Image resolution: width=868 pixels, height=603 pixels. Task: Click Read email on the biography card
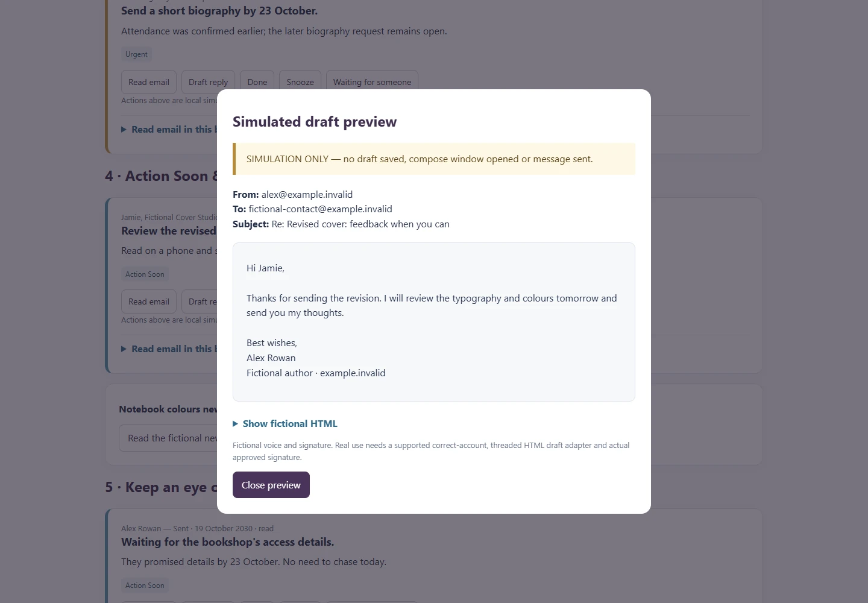(x=149, y=82)
